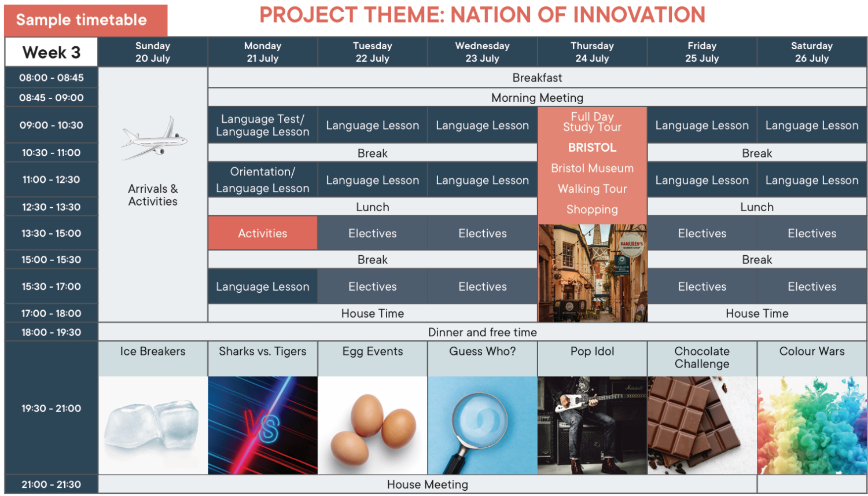Select the Lunch row below Monday to Wednesday

click(373, 207)
